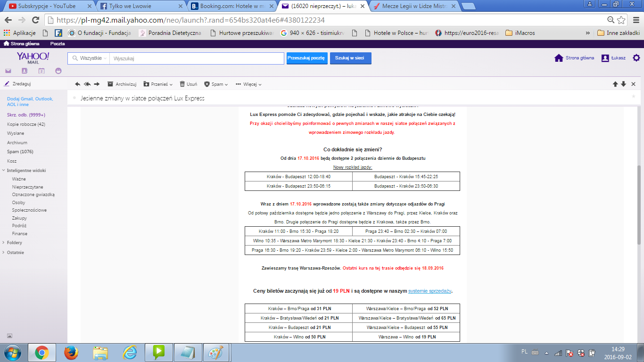Reply to the Lux Express email
This screenshot has height=362, width=644.
point(78,84)
